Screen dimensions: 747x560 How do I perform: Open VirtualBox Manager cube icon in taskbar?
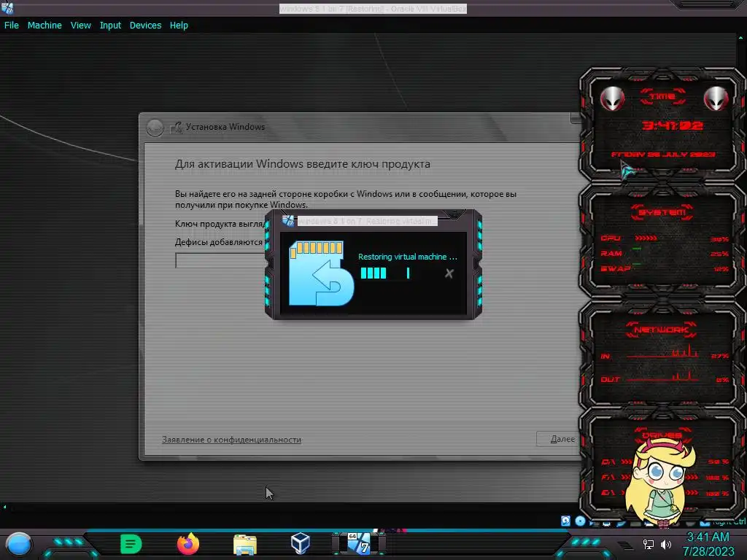pos(301,543)
